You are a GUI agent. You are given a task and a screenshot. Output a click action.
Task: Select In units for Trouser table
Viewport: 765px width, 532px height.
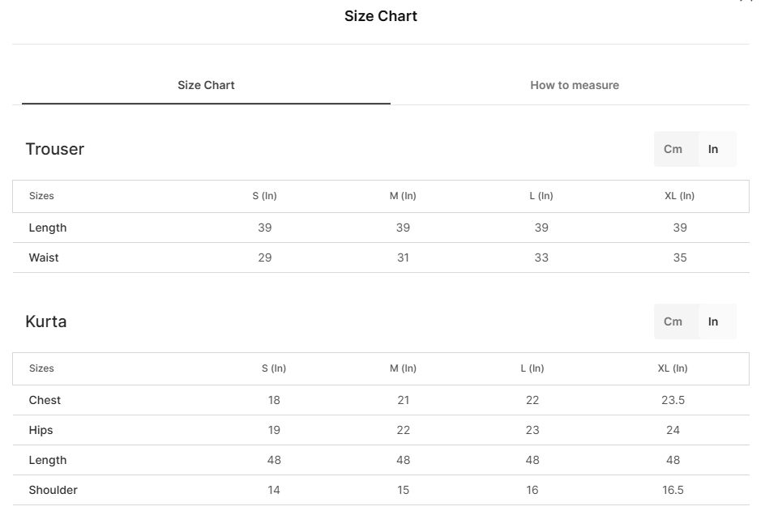pos(713,149)
